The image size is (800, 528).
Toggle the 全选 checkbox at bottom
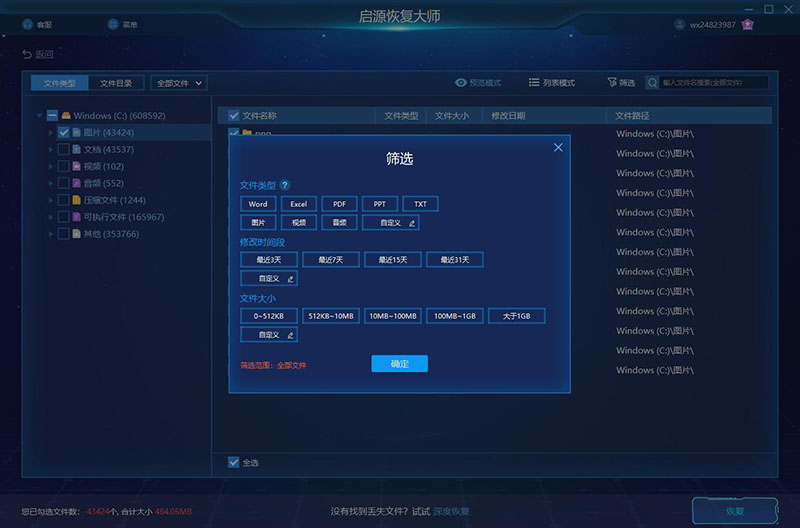click(x=233, y=462)
